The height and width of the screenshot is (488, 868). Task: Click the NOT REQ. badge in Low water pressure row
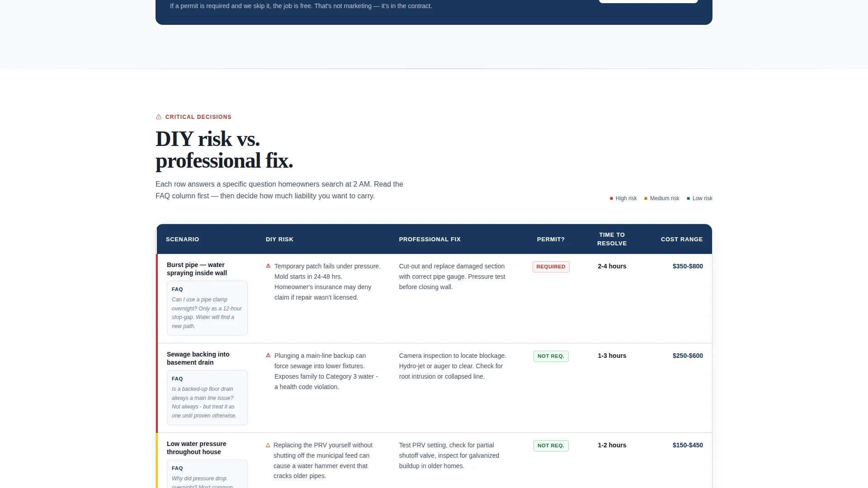[x=551, y=446]
